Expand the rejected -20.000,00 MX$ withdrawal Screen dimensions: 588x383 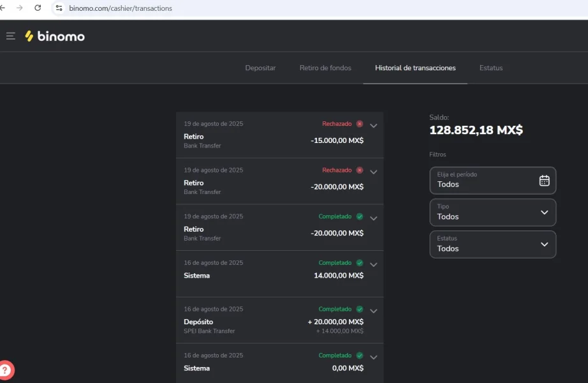point(374,172)
